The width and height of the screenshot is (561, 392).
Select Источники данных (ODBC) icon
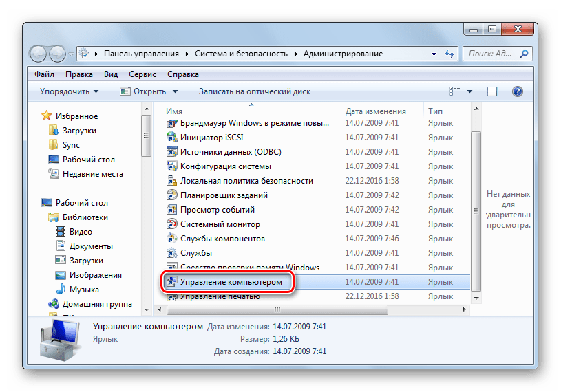pos(171,152)
